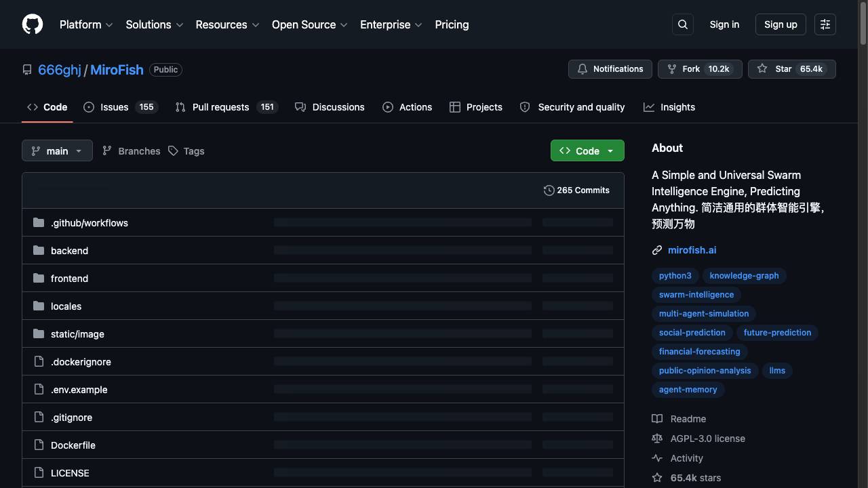Click the branch icon next to Branches
This screenshot has height=488, width=868.
click(x=107, y=150)
